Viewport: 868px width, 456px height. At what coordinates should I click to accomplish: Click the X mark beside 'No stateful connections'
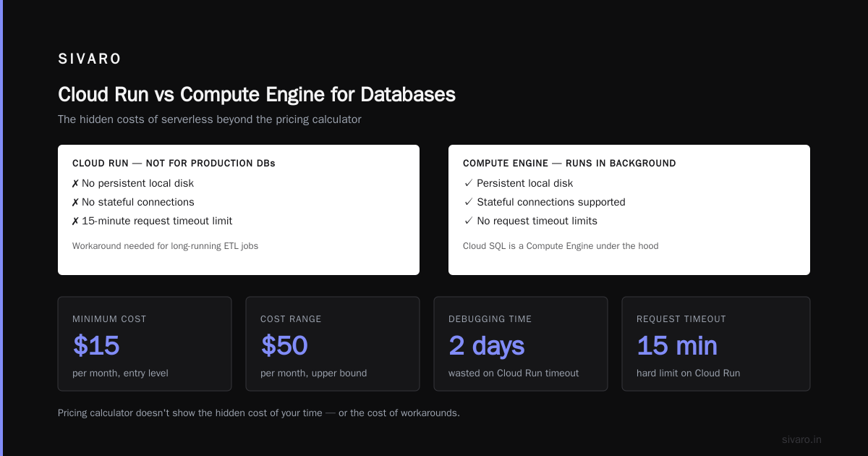tap(75, 203)
